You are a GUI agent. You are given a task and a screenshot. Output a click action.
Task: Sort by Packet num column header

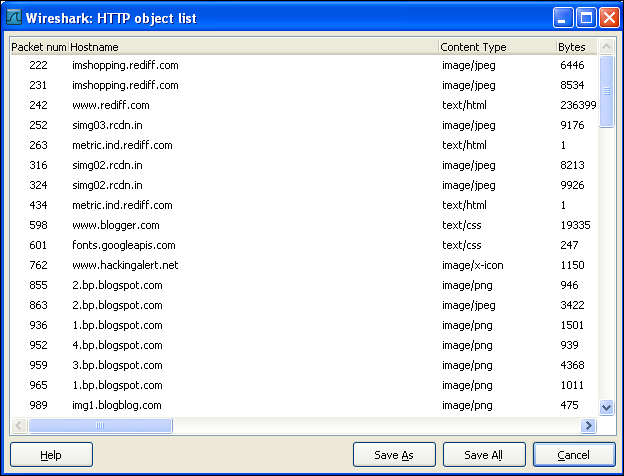tap(39, 47)
